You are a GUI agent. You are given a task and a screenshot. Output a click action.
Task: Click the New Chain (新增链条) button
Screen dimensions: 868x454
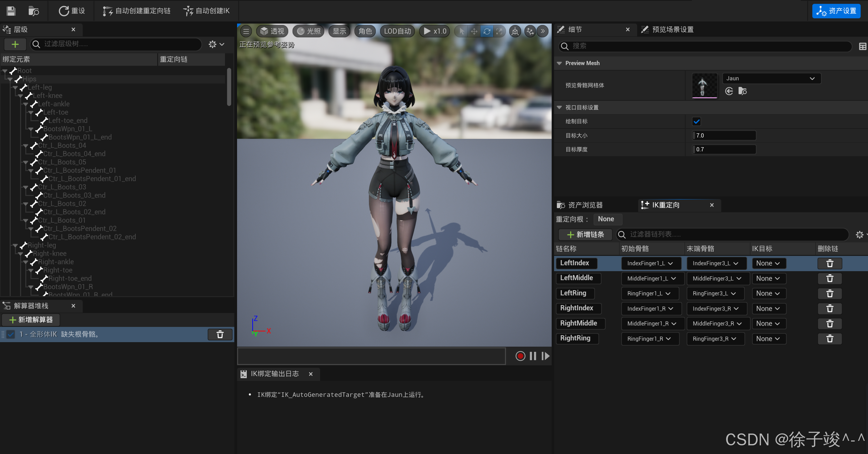[x=585, y=235]
